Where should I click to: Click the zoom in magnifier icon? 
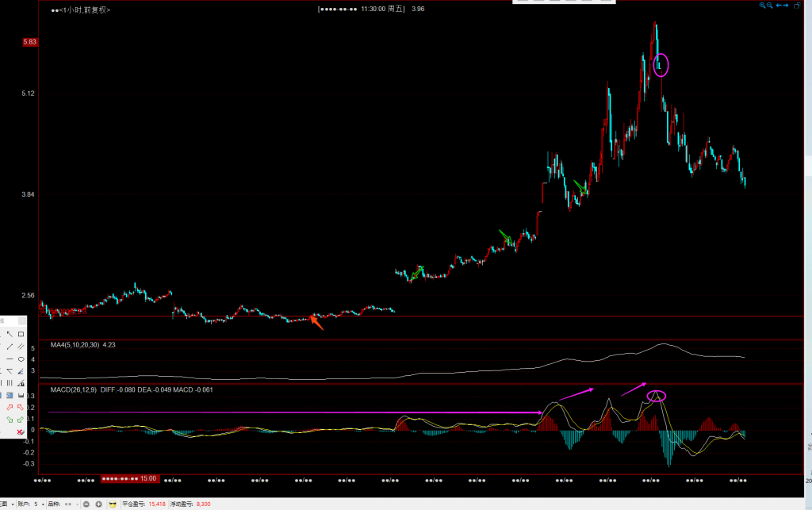[762, 6]
